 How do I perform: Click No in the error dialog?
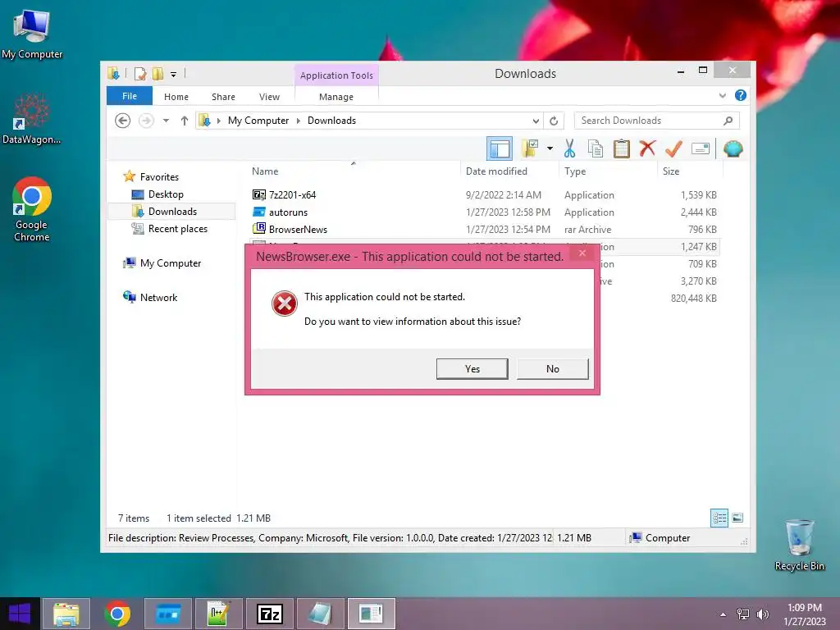coord(552,368)
